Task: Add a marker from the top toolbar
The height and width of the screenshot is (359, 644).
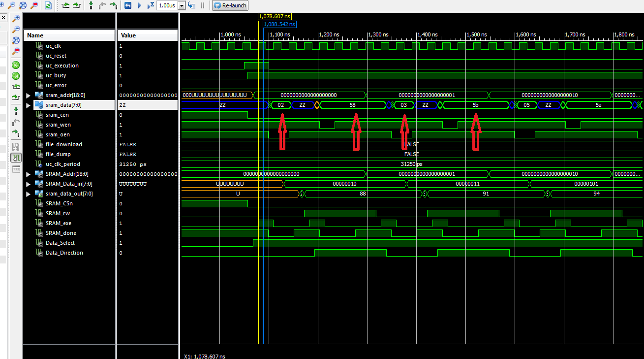Action: tap(91, 5)
